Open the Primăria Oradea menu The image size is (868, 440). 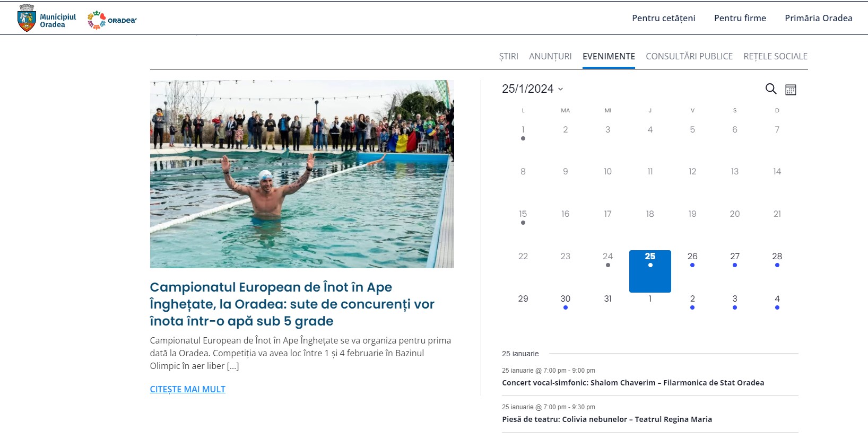tap(818, 18)
